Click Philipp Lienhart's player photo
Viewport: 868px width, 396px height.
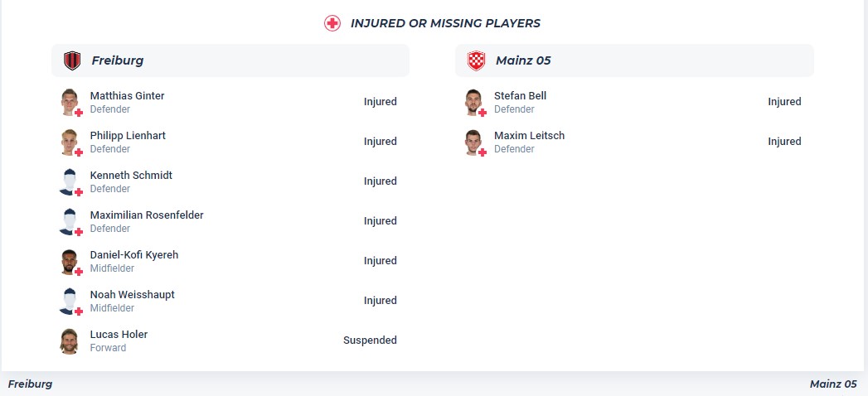pos(69,141)
